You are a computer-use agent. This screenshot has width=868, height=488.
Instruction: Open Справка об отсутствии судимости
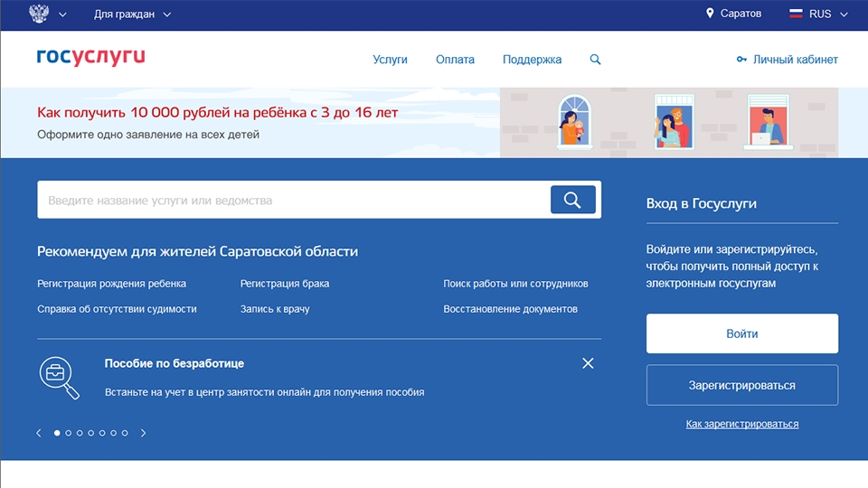coord(117,309)
